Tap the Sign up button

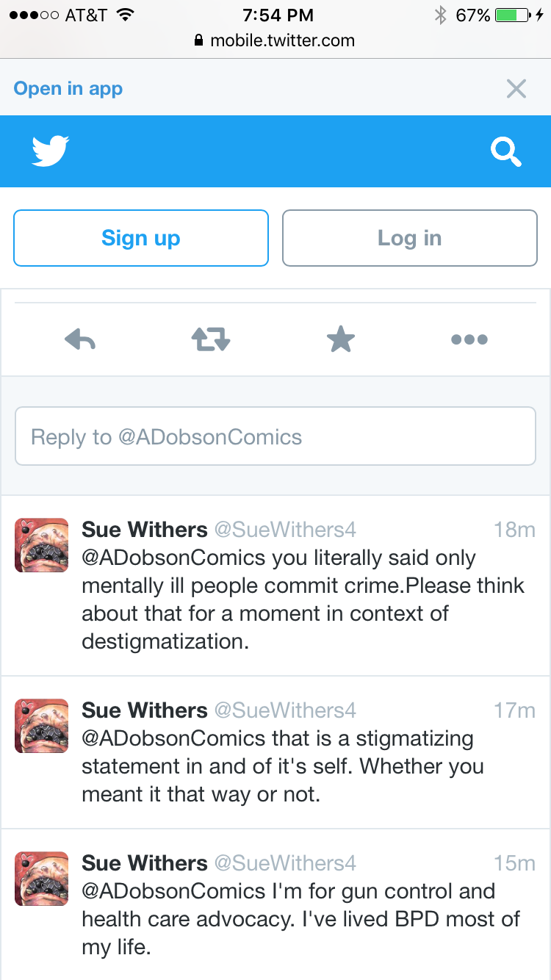(x=141, y=238)
